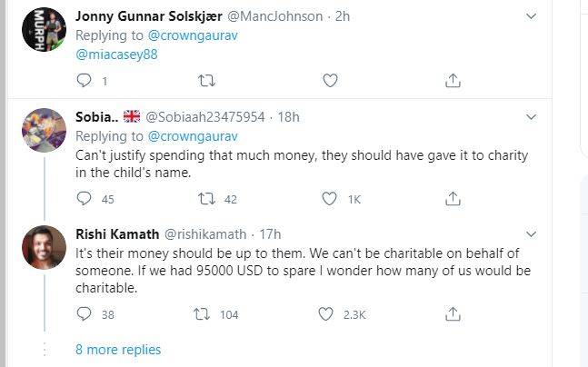588x367 pixels.
Task: Like Sobia's tweet with 1K likes
Action: coord(328,198)
